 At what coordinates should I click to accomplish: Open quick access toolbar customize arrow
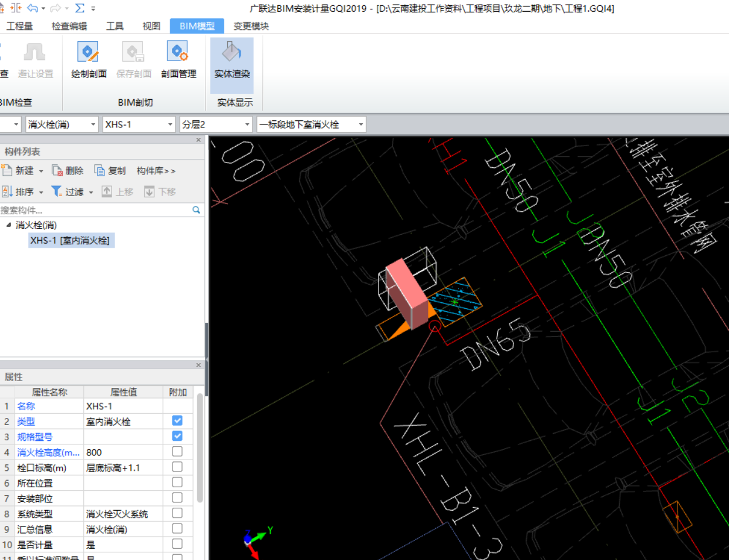click(93, 9)
